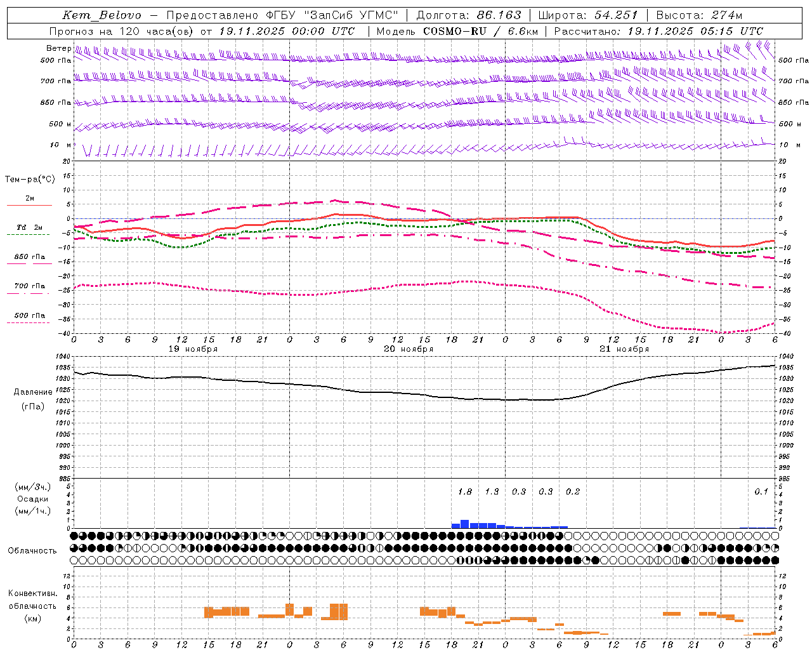
Task: Select the 1.8 precipitation amount value
Action: point(465,491)
